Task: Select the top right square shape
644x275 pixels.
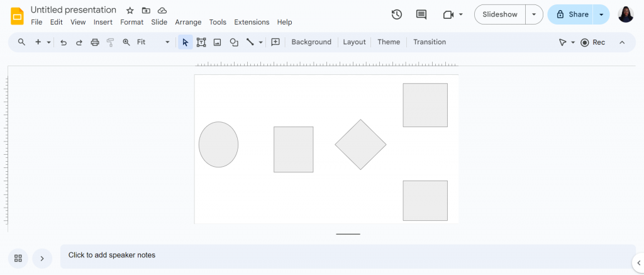Action: 425,105
